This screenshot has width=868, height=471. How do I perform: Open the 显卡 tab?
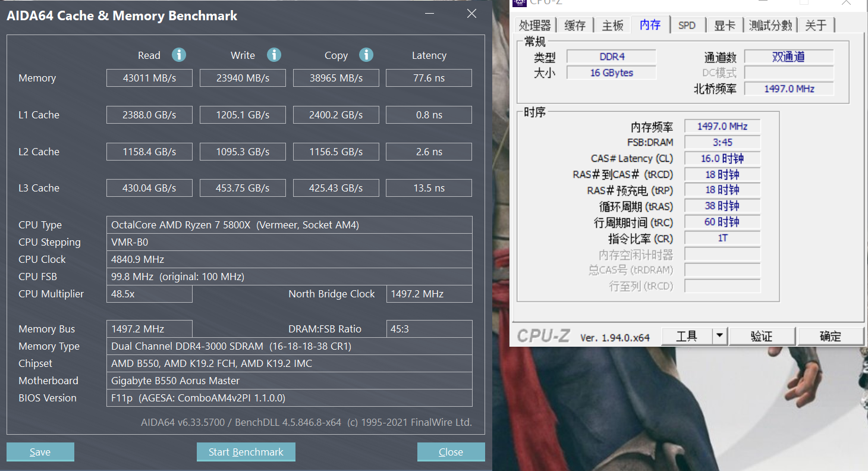pos(724,25)
